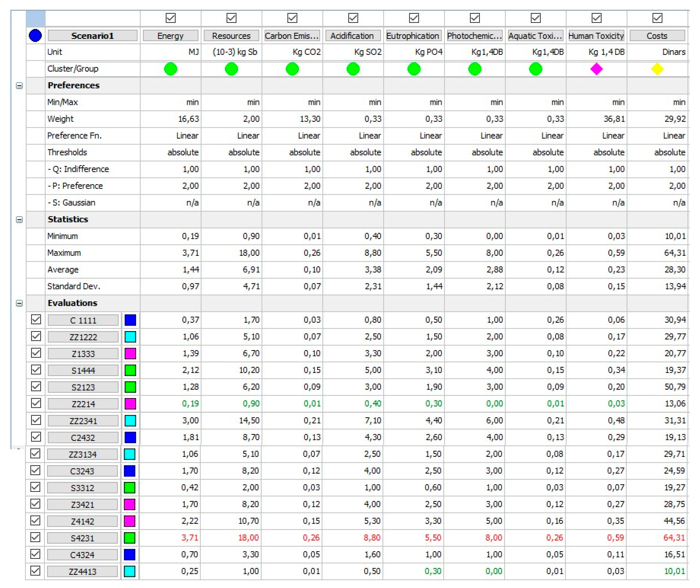Toggle the checkbox next to S4231
This screenshot has width=700, height=588.
[x=35, y=537]
